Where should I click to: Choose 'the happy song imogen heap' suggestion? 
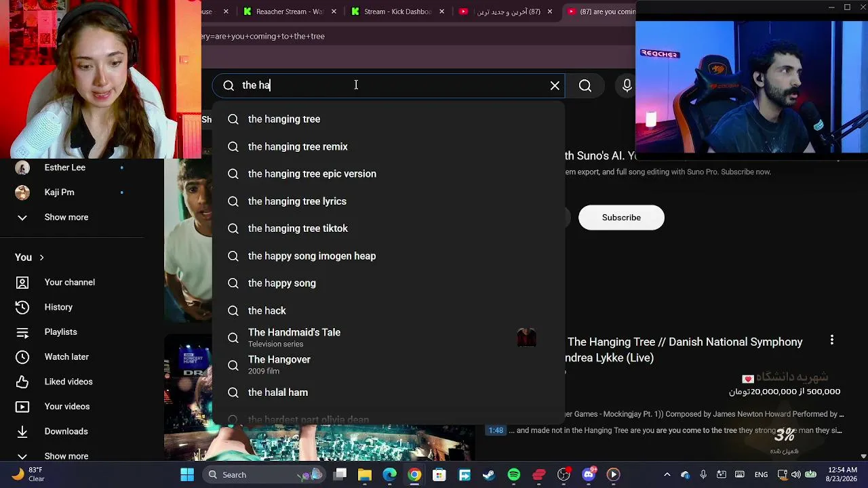click(x=389, y=256)
